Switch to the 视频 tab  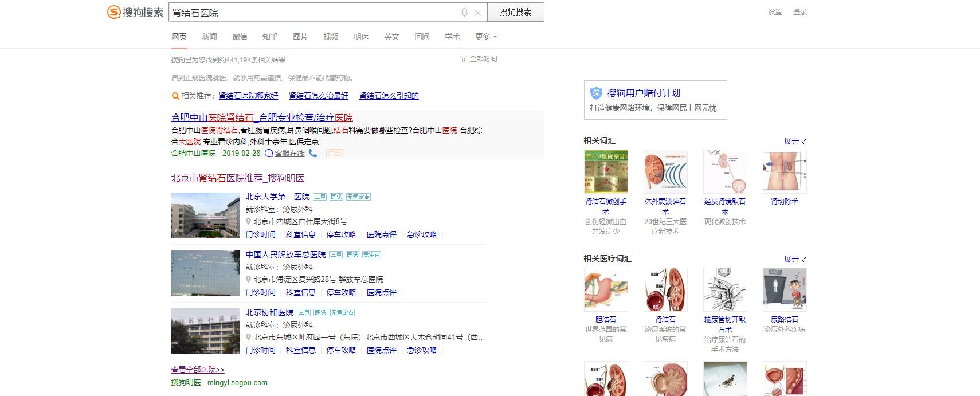[x=331, y=37]
